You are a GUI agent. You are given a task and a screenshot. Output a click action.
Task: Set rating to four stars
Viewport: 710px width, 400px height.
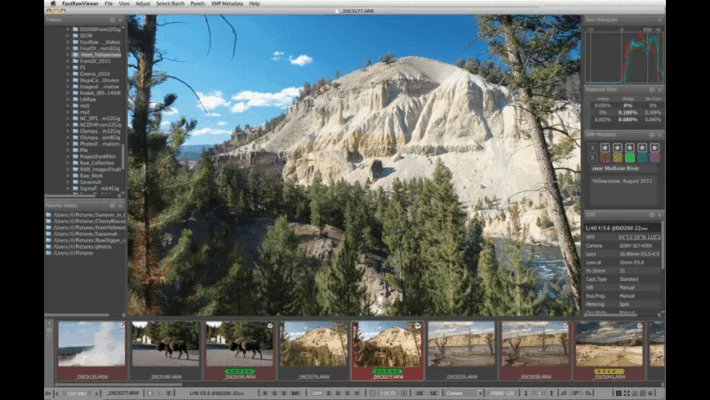(642, 148)
